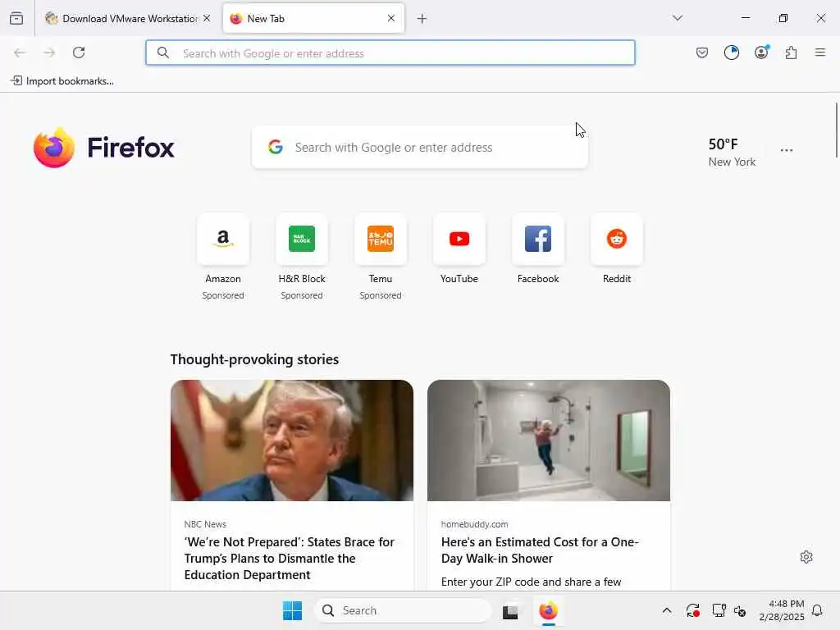
Task: Open the Save to Pocket icon
Action: pyautogui.click(x=702, y=52)
